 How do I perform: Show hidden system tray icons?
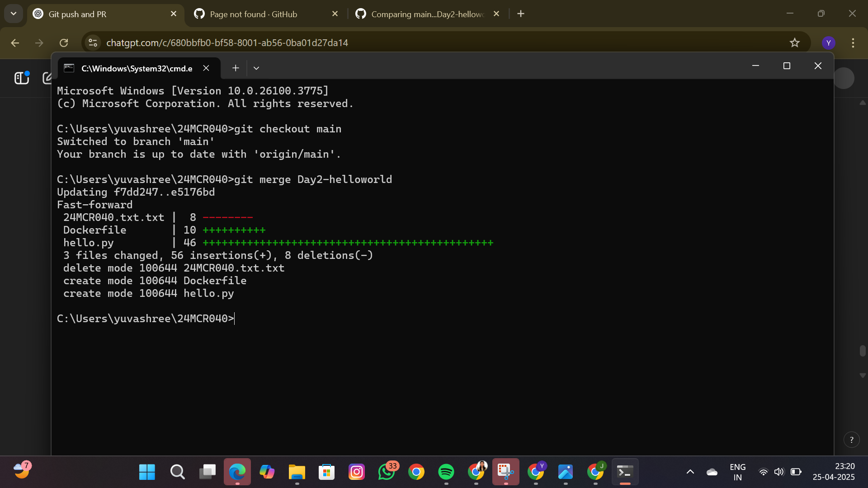(690, 472)
